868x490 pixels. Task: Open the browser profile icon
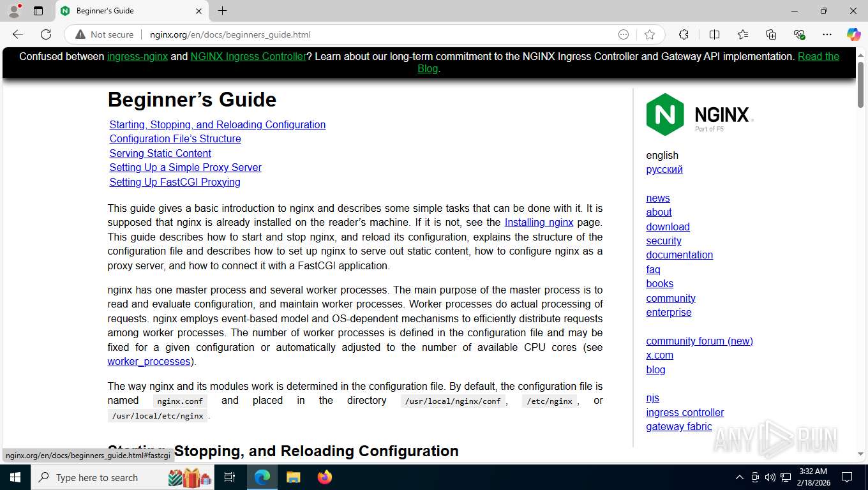point(14,11)
